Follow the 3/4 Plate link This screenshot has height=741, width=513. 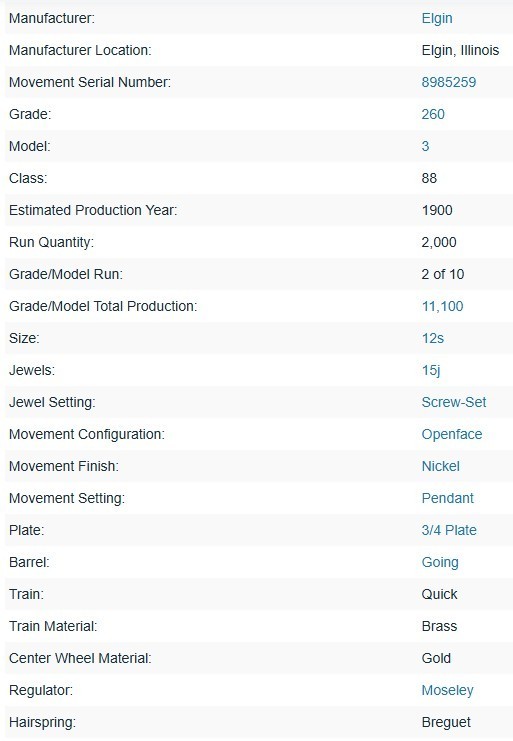pos(449,530)
